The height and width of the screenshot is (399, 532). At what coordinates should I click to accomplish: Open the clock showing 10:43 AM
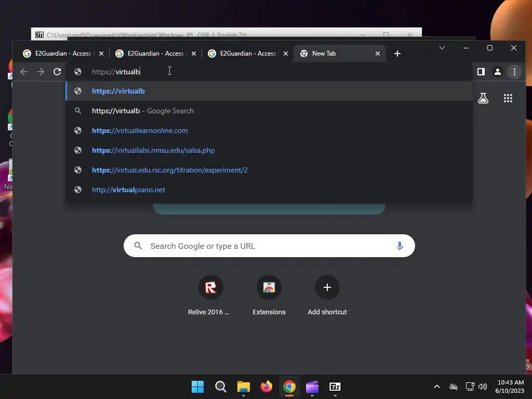[x=510, y=387]
